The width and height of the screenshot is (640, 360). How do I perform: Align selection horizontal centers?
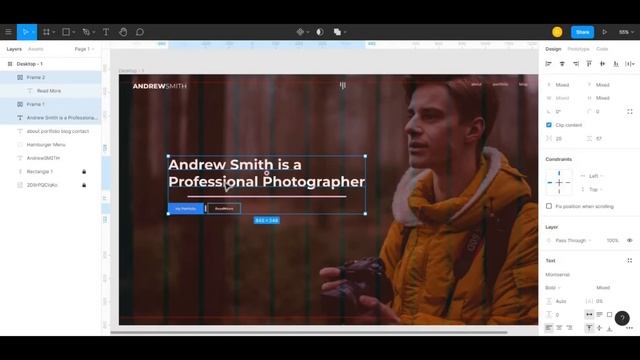[x=562, y=64]
